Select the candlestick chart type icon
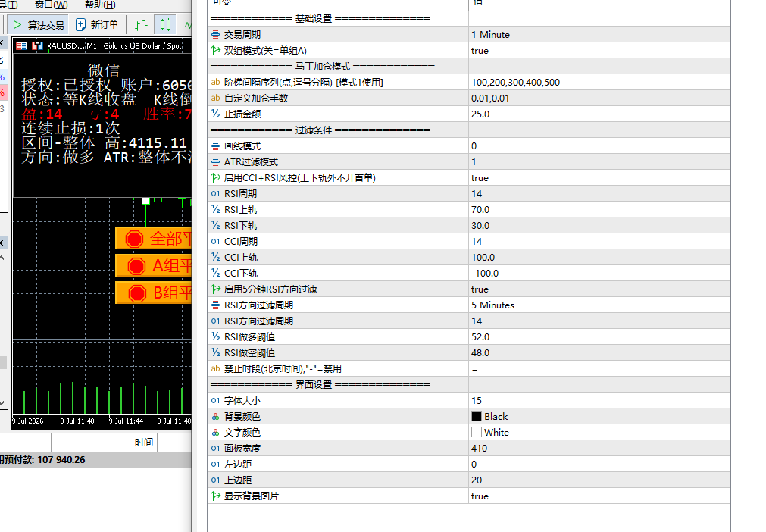 click(166, 24)
